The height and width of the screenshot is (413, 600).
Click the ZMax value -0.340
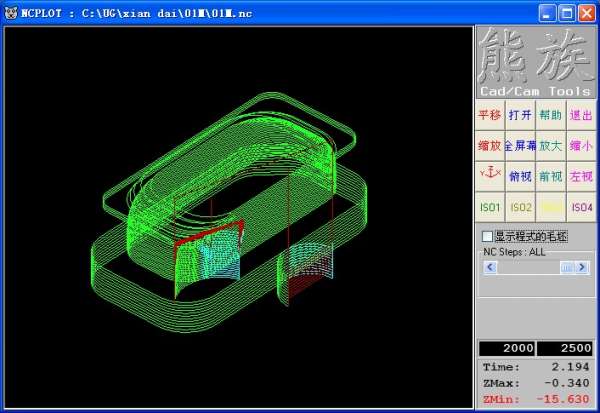(x=566, y=383)
